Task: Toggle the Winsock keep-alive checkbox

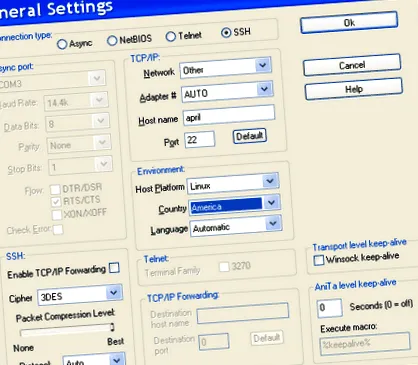Action: pyautogui.click(x=319, y=260)
